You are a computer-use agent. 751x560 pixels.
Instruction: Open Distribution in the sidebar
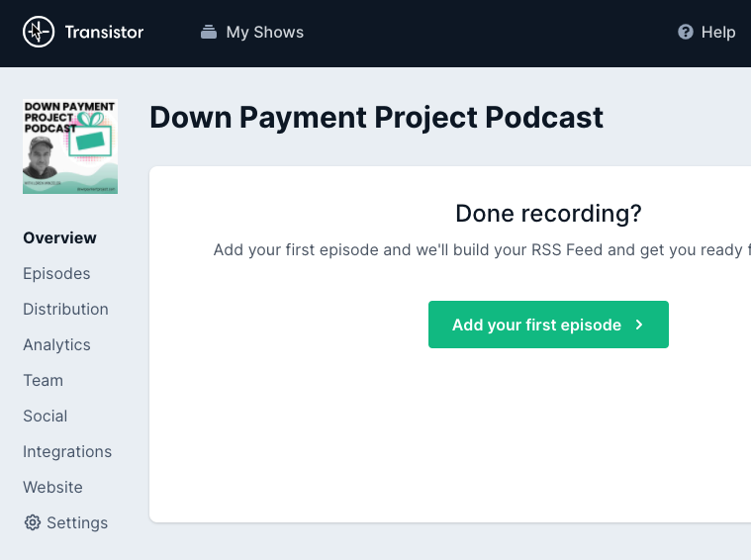[x=65, y=309]
